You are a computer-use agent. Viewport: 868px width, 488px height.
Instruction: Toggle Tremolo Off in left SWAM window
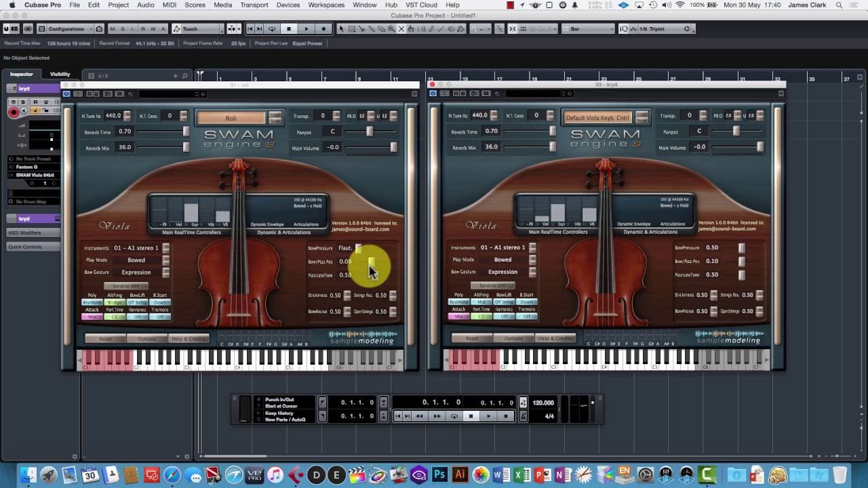160,317
